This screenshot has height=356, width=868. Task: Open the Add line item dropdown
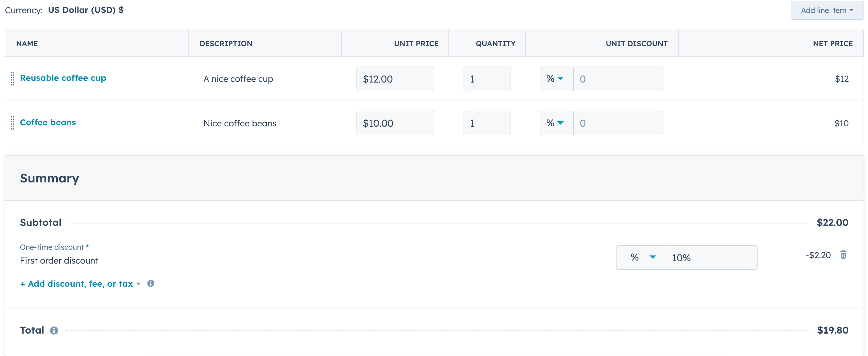827,10
